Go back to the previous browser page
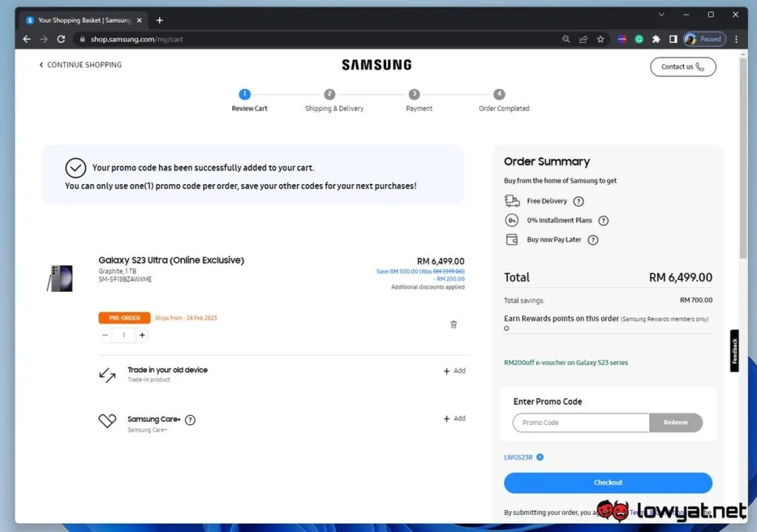Screen dimensions: 757x532 click(x=27, y=39)
